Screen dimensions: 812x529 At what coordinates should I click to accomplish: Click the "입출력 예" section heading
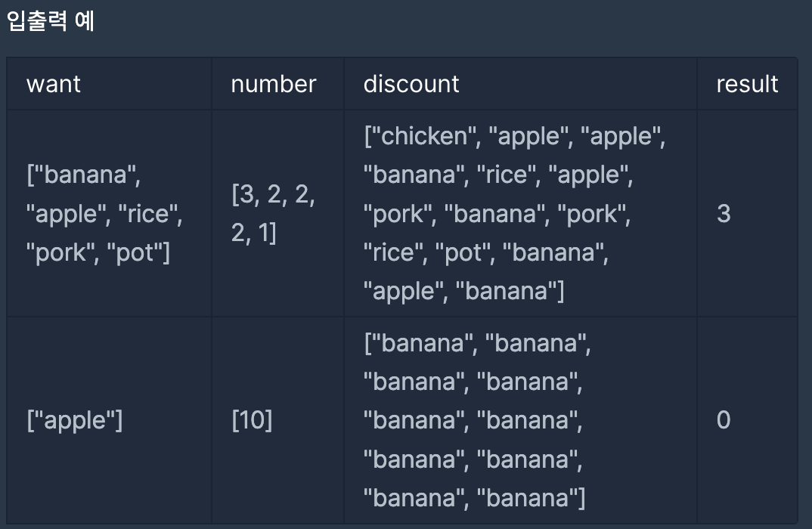click(50, 21)
